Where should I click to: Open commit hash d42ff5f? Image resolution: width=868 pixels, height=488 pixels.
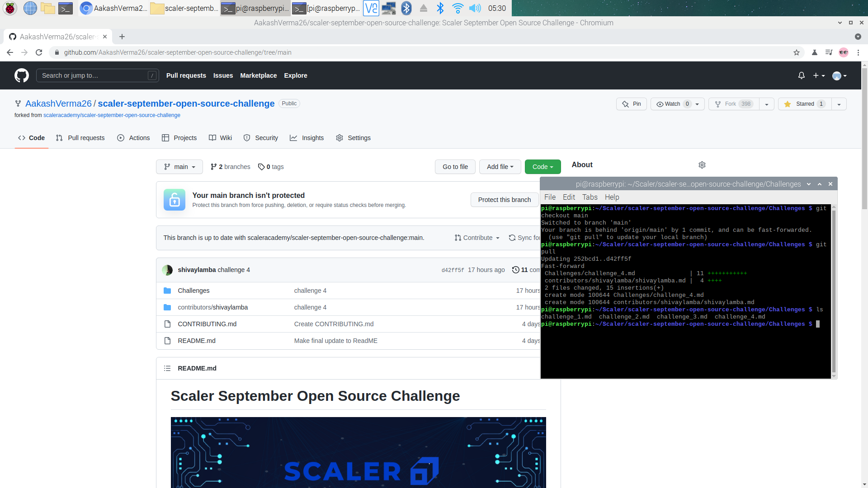[x=453, y=270]
